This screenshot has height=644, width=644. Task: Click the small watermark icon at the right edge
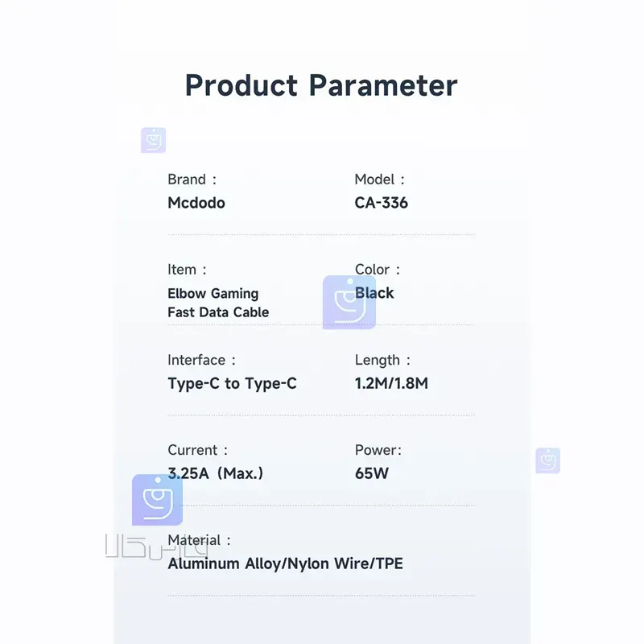[x=547, y=460]
